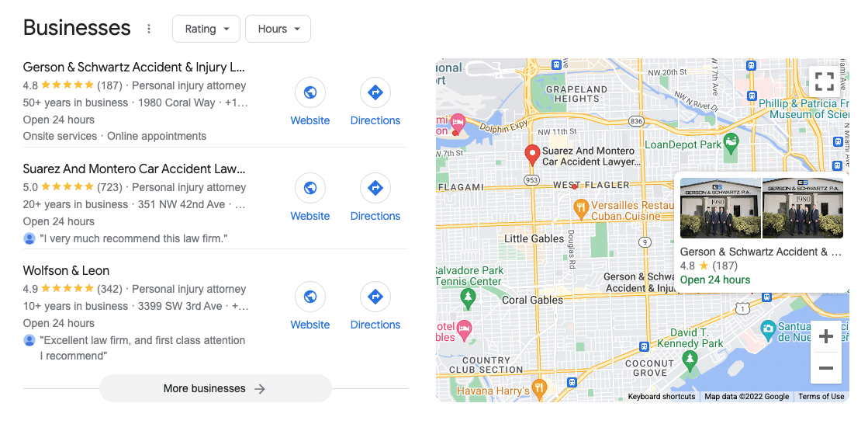Click the Santuario camera attraction marker

pos(768,329)
